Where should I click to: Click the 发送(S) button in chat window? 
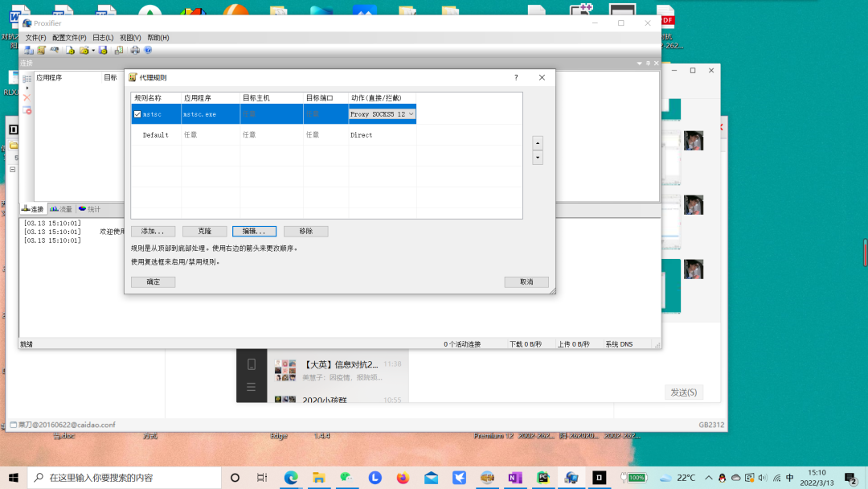(684, 392)
